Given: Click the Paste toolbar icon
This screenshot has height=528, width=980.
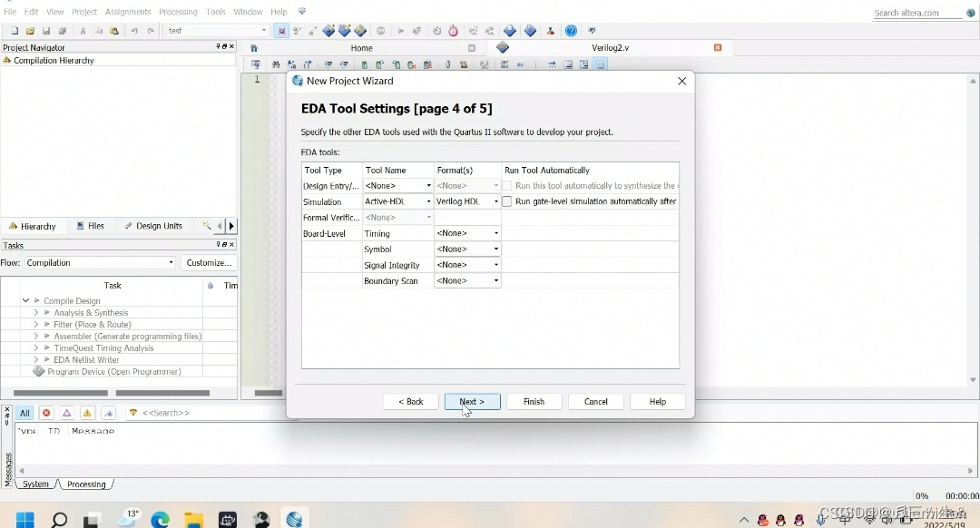Looking at the screenshot, I should 113,31.
